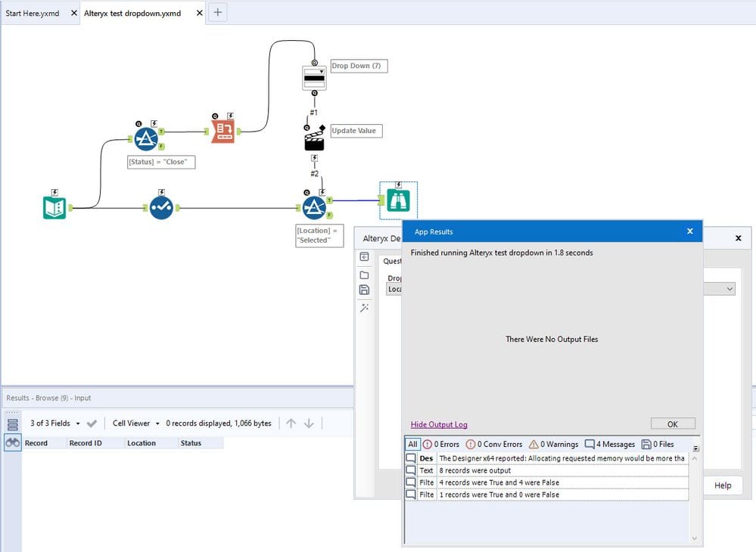Click the True output anchor of Location Filter

tap(330, 200)
